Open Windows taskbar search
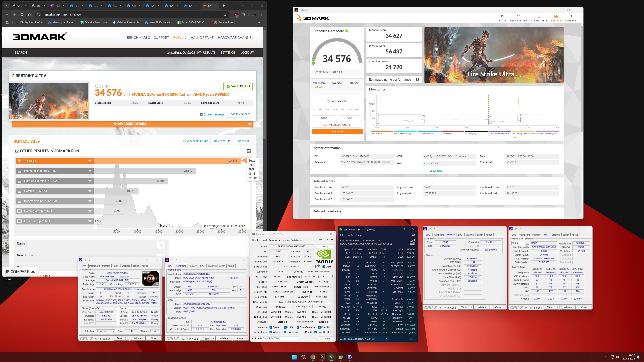This screenshot has height=362, width=644. 304,357
